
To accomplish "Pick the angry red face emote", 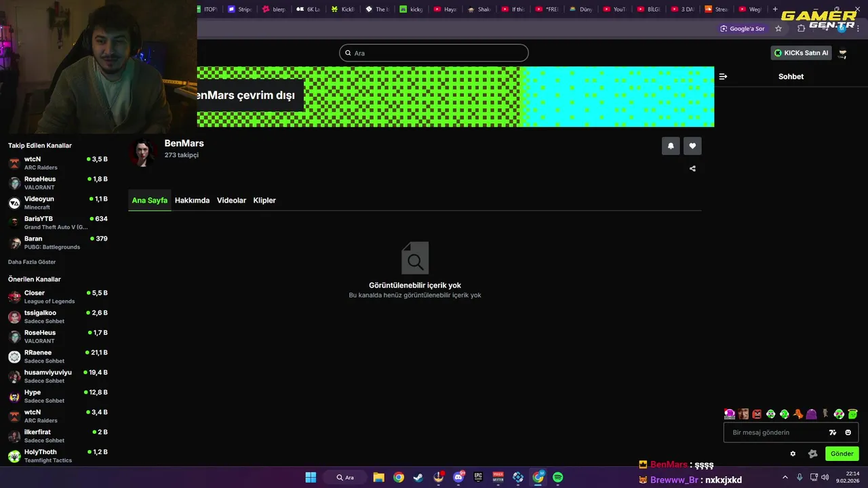I will click(x=757, y=414).
